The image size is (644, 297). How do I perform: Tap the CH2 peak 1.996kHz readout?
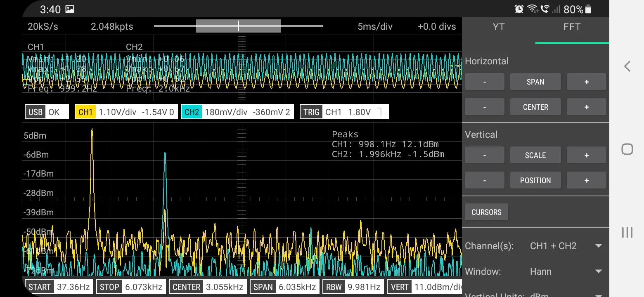388,154
